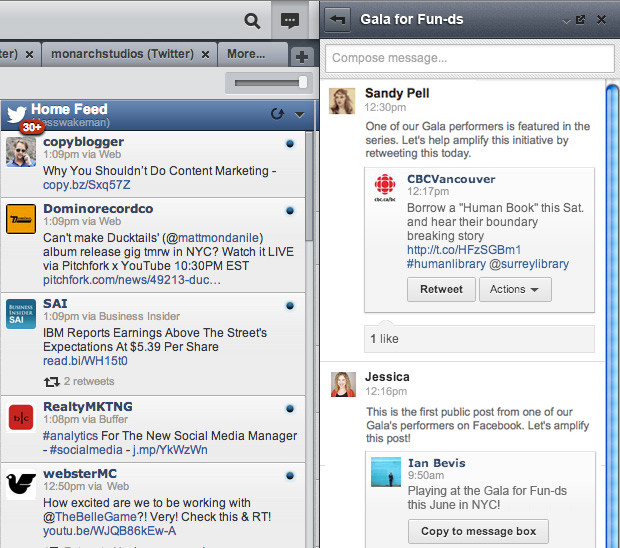This screenshot has width=620, height=548.
Task: Open the copy.bz/Sxq57Z link
Action: pyautogui.click(x=87, y=185)
